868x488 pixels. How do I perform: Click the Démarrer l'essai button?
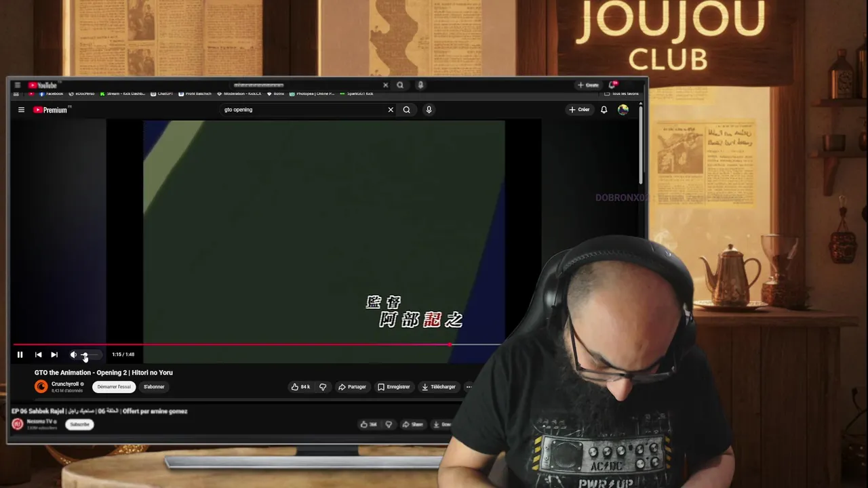coord(114,387)
